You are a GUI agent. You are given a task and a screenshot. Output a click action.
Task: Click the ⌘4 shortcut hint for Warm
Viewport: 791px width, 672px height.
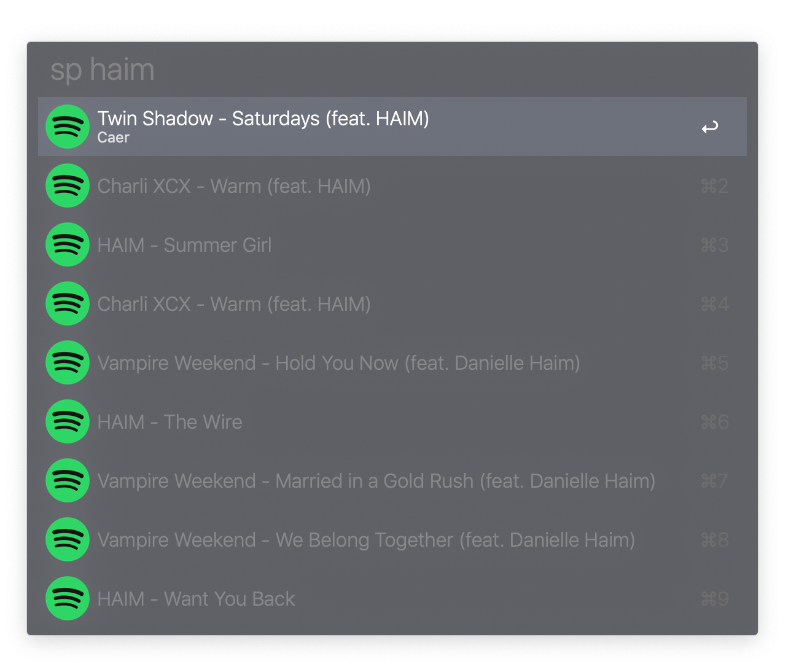[x=714, y=304]
